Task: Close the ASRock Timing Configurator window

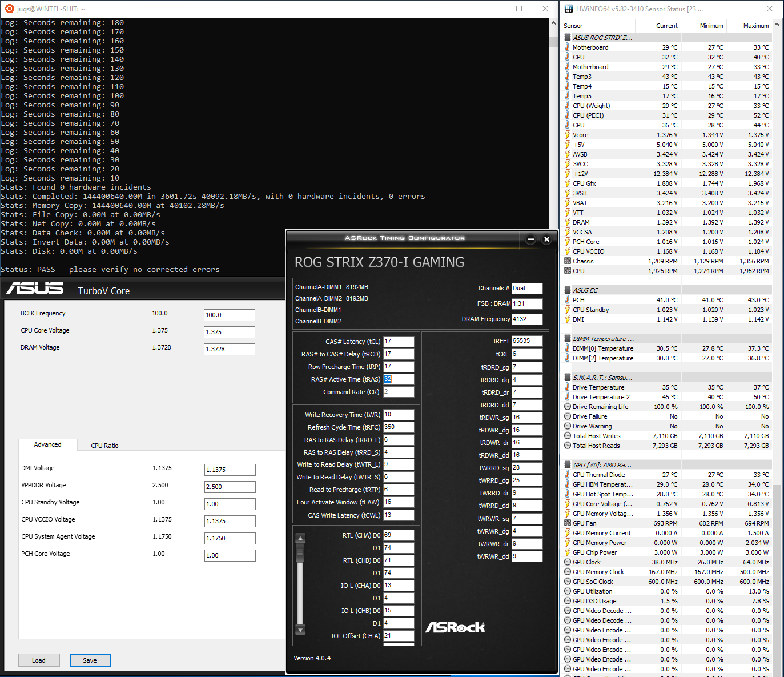Action: (546, 239)
